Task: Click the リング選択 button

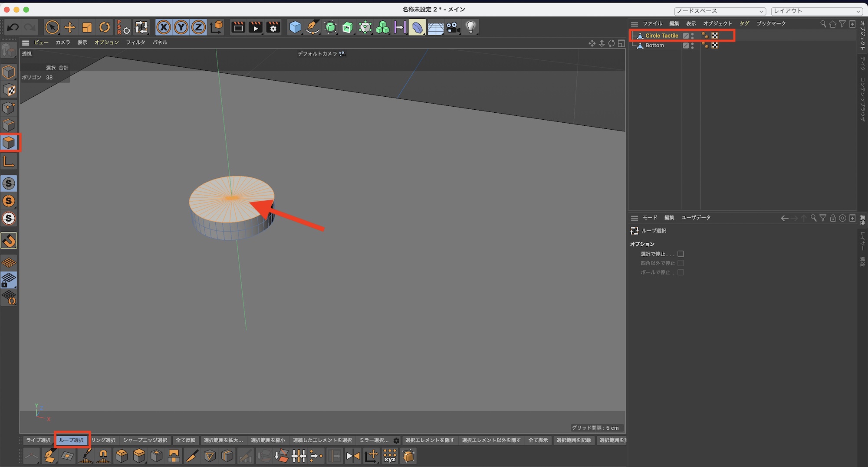Action: 104,441
